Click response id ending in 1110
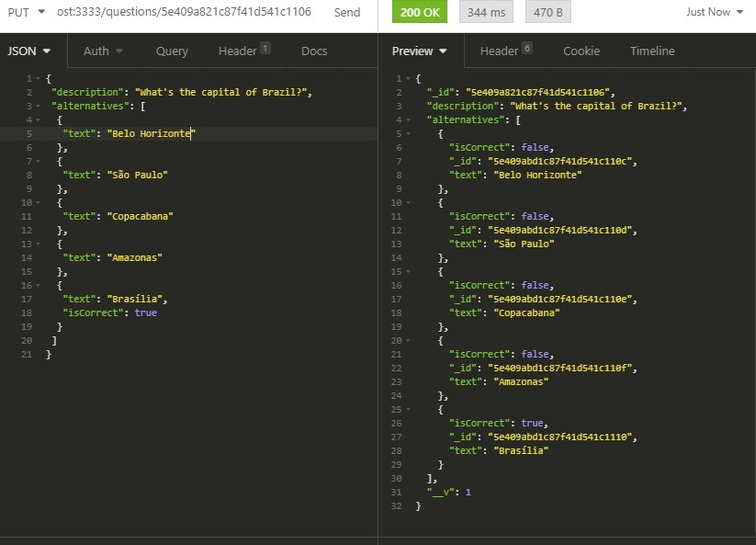756x545 pixels. [x=559, y=437]
